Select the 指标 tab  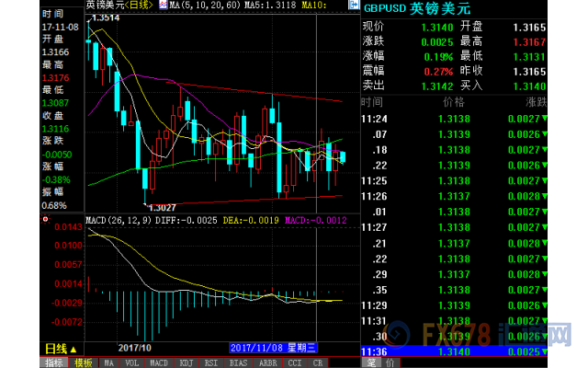click(55, 362)
